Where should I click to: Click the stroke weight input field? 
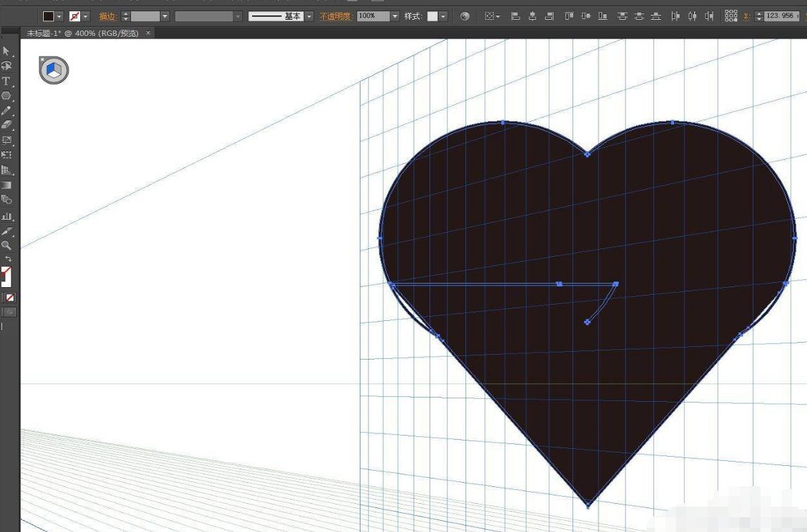(145, 16)
